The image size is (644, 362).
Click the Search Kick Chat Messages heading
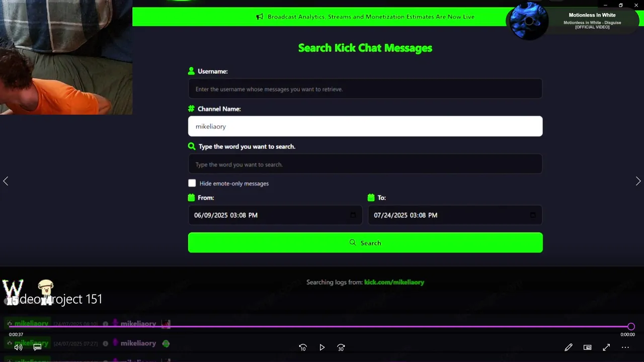pyautogui.click(x=365, y=48)
